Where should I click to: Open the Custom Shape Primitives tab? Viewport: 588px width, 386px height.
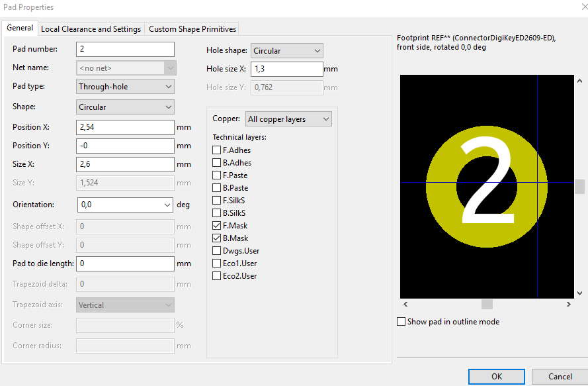[x=192, y=28]
